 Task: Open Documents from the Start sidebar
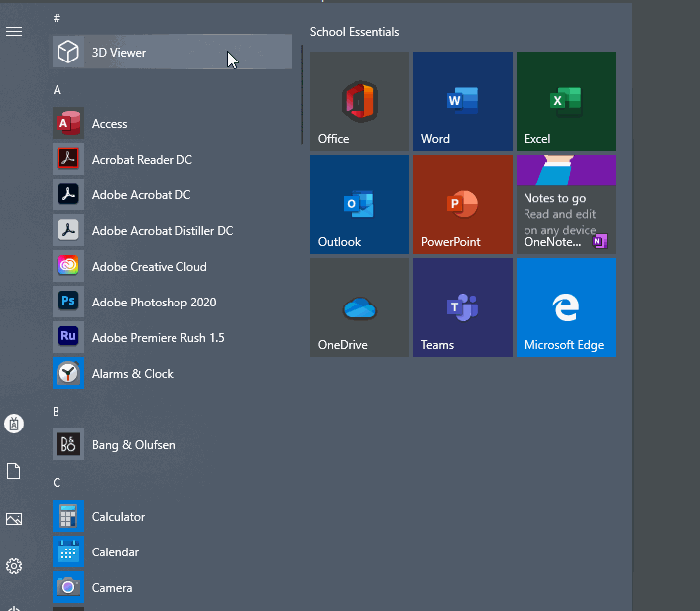[x=14, y=471]
